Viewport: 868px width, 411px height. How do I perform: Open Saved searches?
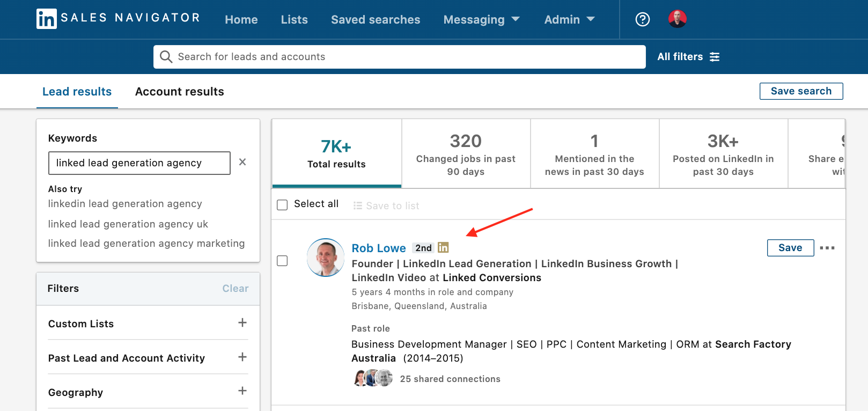click(x=376, y=20)
